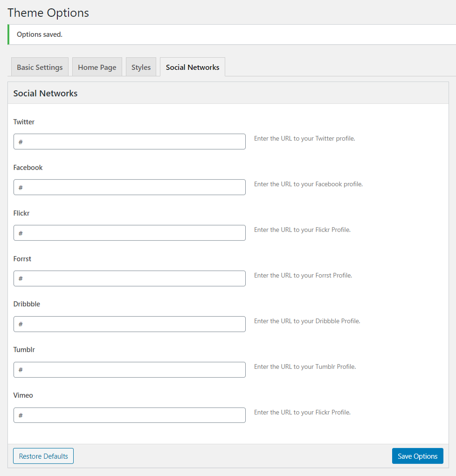Screen dimensions: 456x476
Task: Click the 'Tumblr' field label
Action: pyautogui.click(x=24, y=349)
